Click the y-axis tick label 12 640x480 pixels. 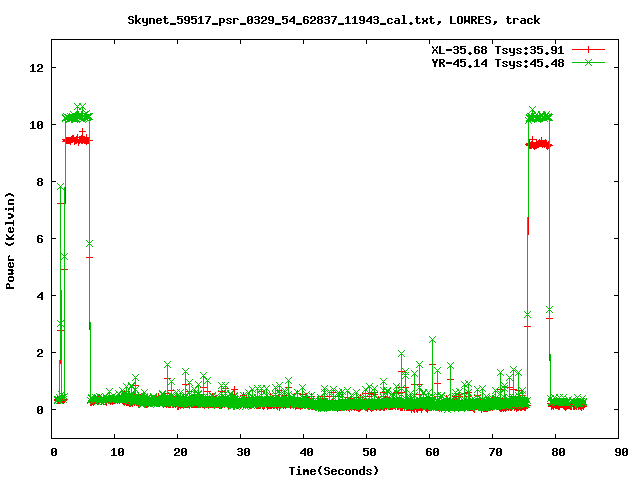(36, 68)
